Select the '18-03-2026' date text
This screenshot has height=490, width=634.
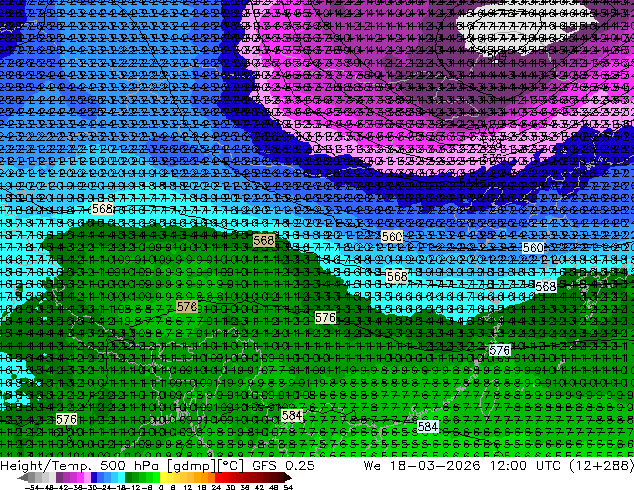click(x=435, y=465)
